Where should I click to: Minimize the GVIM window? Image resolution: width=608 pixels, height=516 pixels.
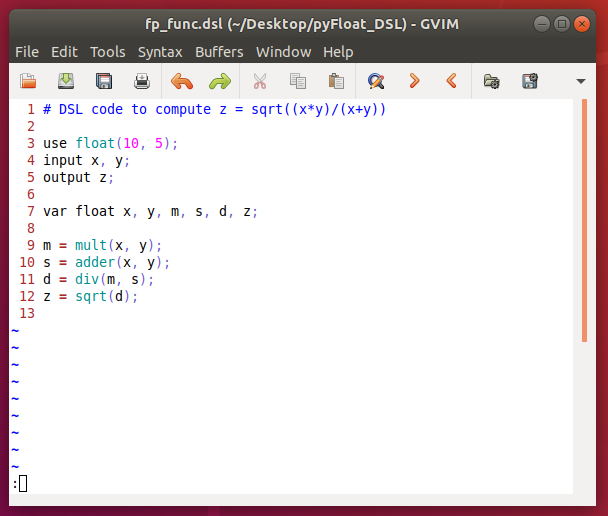(542, 24)
